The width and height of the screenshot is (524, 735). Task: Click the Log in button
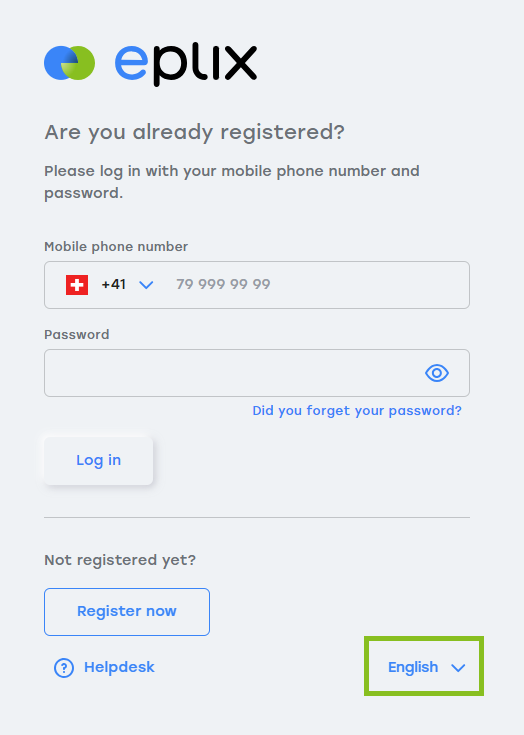click(98, 461)
